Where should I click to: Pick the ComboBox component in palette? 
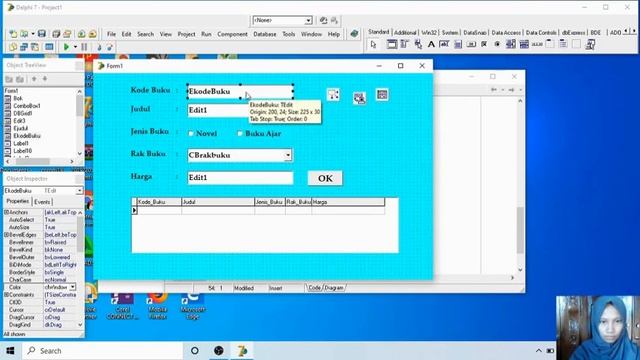[x=524, y=44]
